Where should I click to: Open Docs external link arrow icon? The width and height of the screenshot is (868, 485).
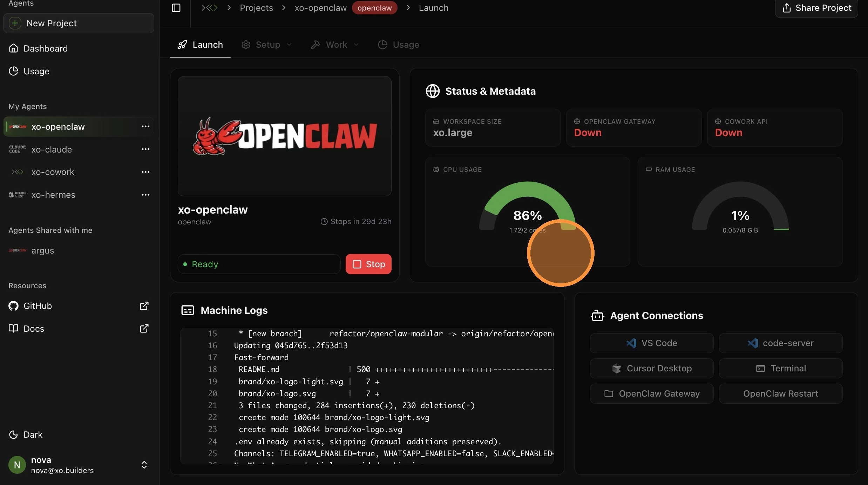coord(144,329)
